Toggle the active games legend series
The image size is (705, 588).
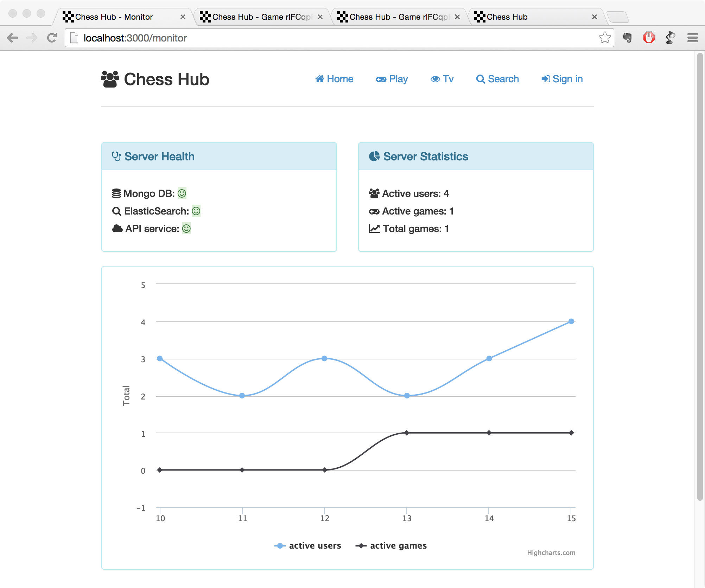(x=391, y=545)
